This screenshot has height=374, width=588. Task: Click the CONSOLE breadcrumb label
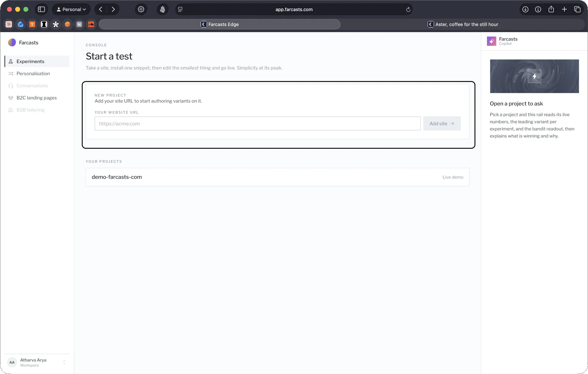[x=96, y=45]
